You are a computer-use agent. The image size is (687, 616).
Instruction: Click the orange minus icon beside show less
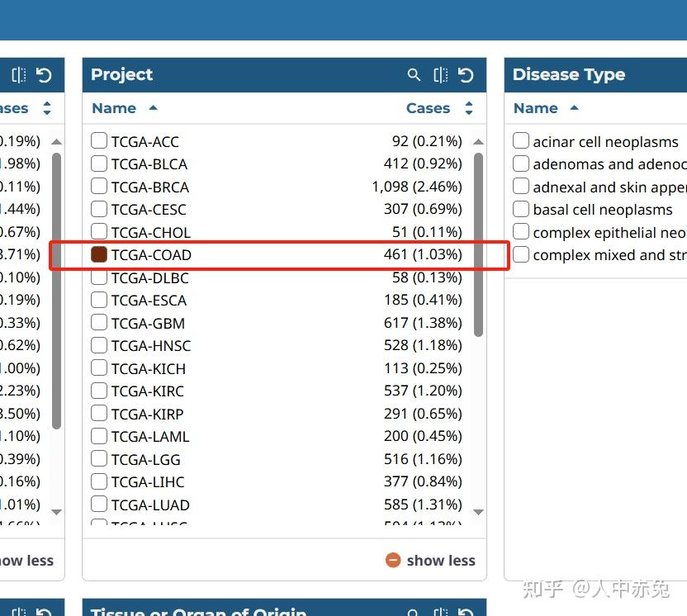click(392, 561)
